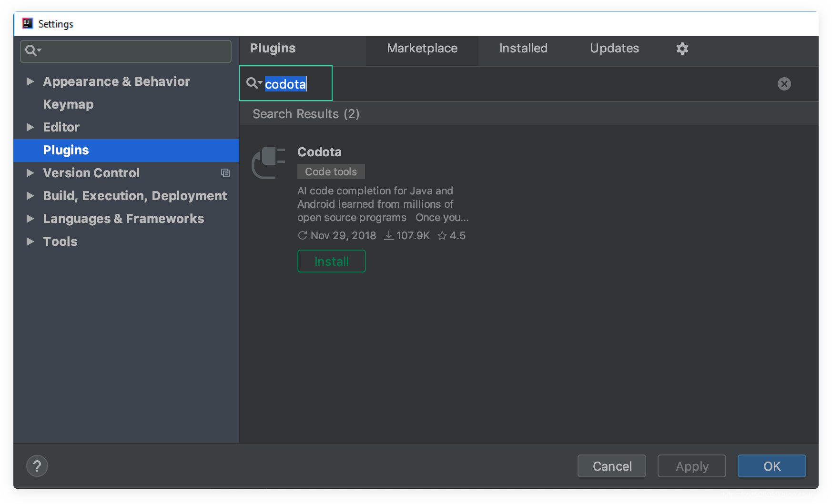Click the Codota plugin description text
The height and width of the screenshot is (504, 832).
click(383, 204)
